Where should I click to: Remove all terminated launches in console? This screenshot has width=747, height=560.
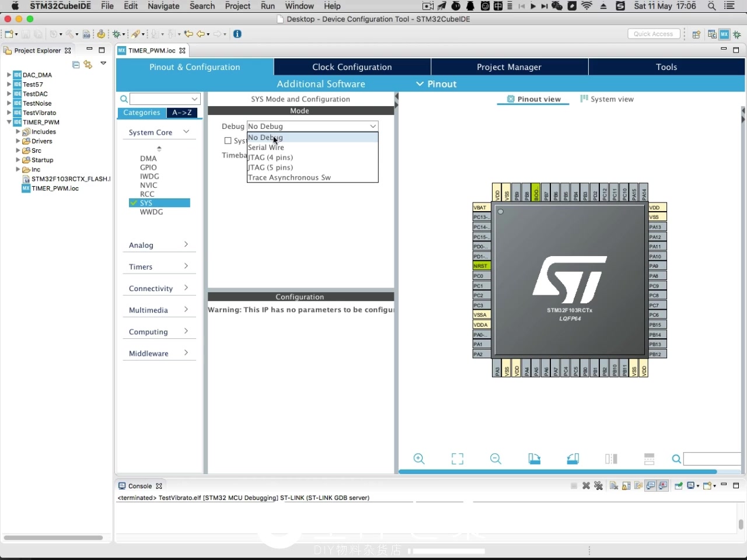(598, 485)
